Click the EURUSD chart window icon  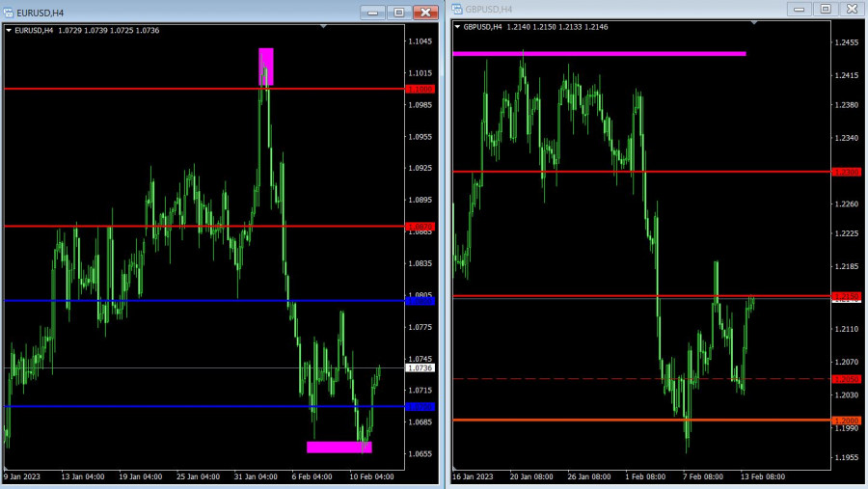[x=10, y=13]
